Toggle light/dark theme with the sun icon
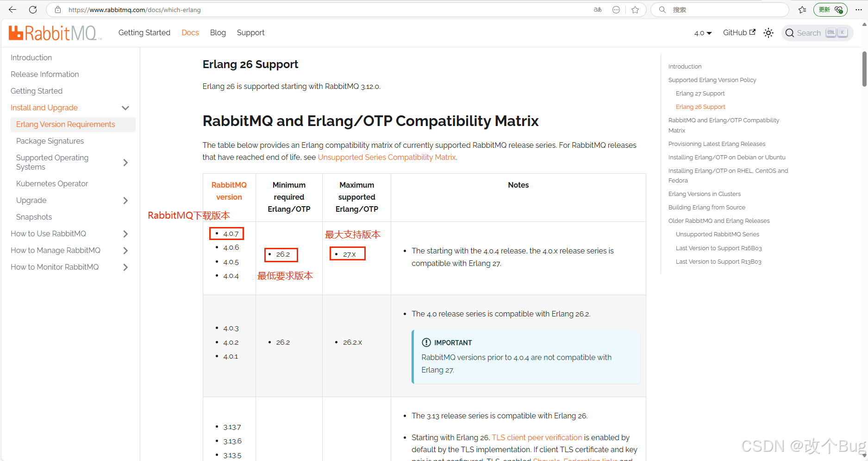Image resolution: width=868 pixels, height=461 pixels. [768, 32]
